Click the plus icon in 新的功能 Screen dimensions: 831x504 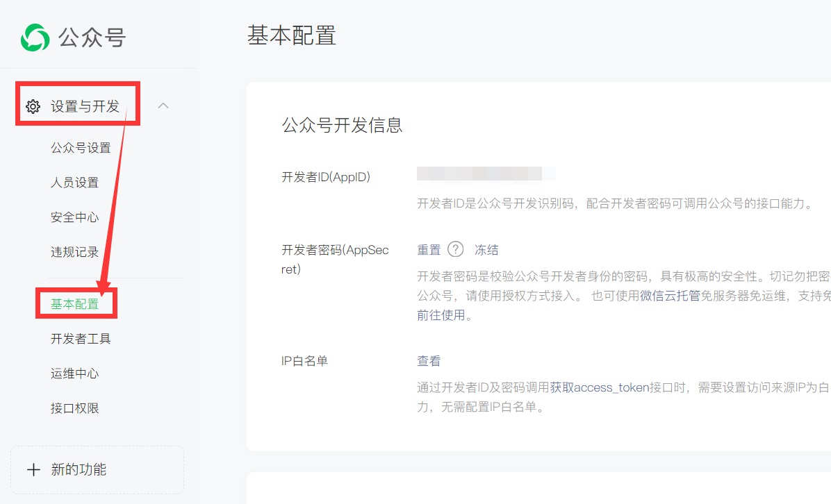pyautogui.click(x=33, y=470)
